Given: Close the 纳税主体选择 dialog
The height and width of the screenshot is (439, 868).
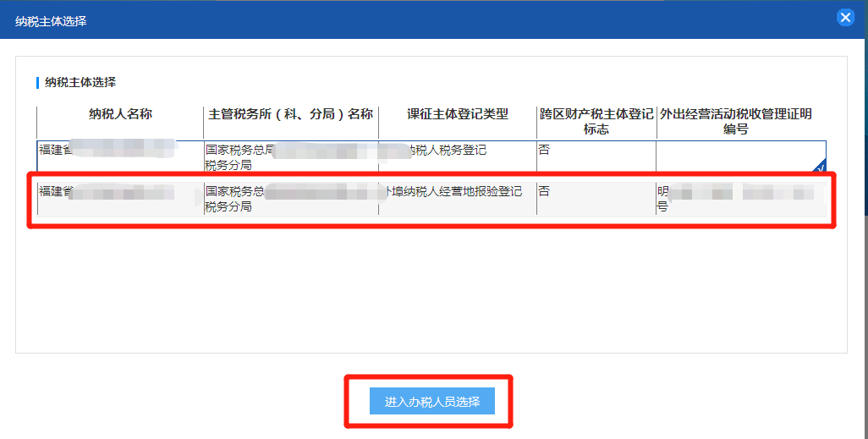Looking at the screenshot, I should [x=844, y=17].
